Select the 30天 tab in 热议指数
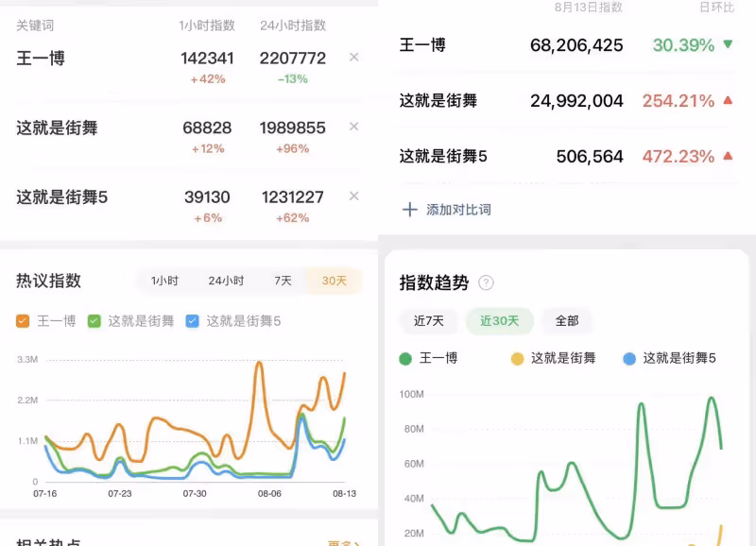756x546 pixels. click(335, 281)
